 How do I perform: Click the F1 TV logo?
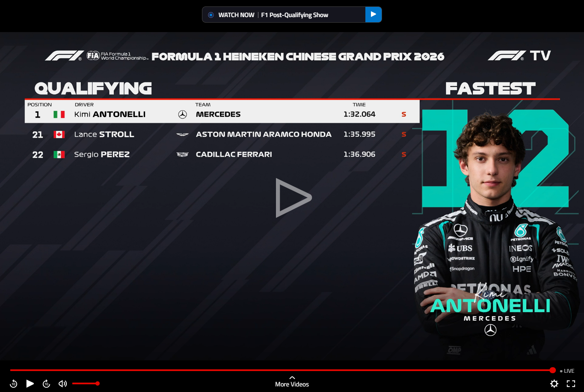(519, 56)
